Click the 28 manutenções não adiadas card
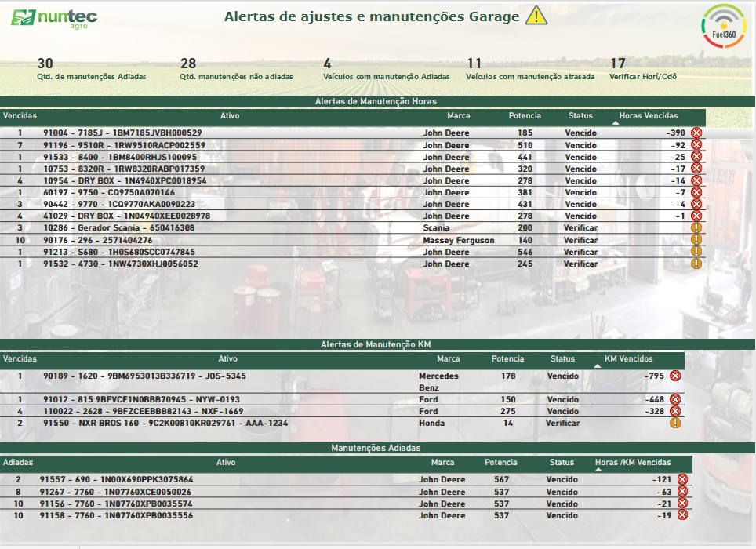 [x=236, y=69]
